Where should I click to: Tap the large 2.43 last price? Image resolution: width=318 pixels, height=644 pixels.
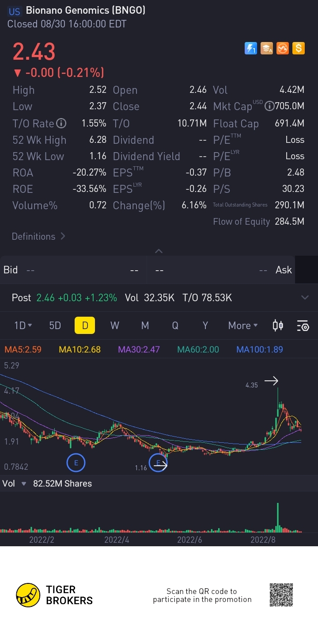point(34,52)
